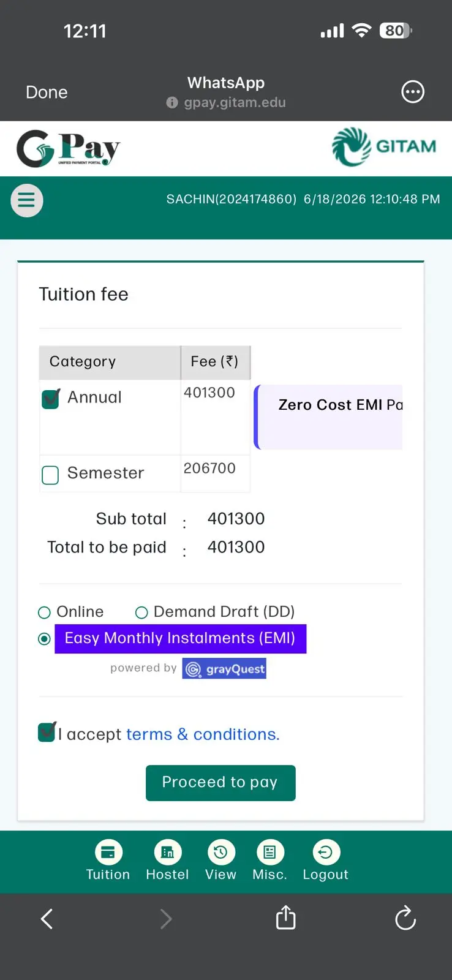Choose Demand Draft (DD) payment option
The width and height of the screenshot is (452, 980).
pos(141,612)
